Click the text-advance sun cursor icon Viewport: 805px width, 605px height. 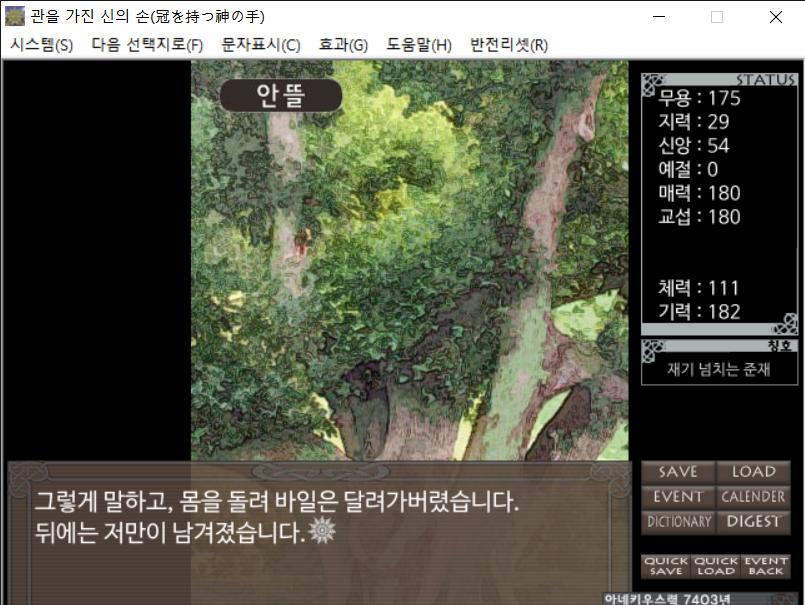pos(322,531)
